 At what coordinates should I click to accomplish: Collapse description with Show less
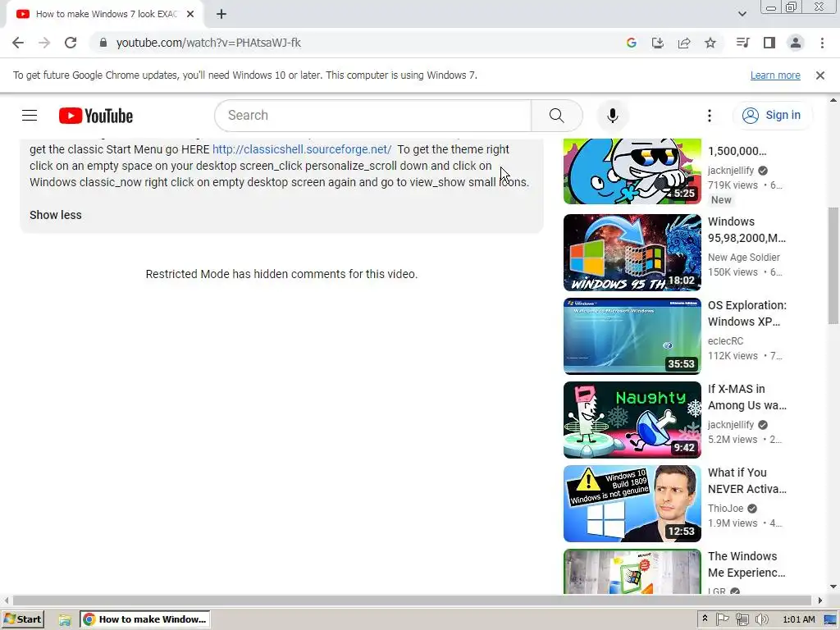coord(56,215)
